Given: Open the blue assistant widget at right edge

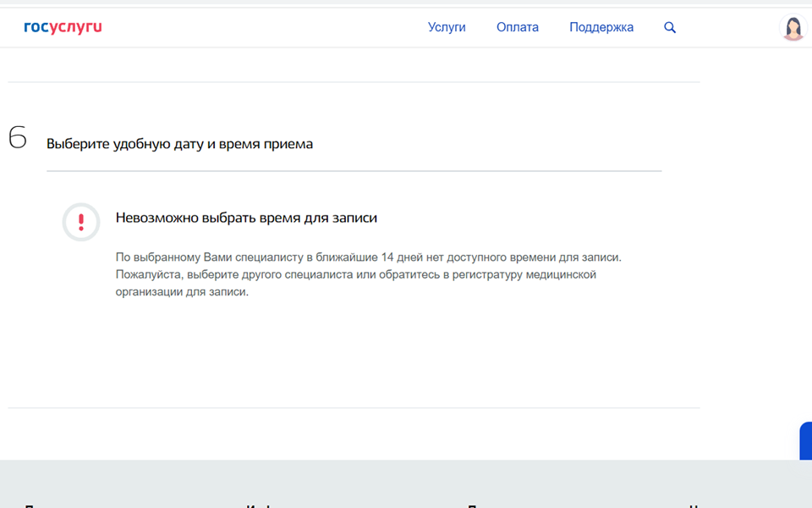Looking at the screenshot, I should coord(806,440).
